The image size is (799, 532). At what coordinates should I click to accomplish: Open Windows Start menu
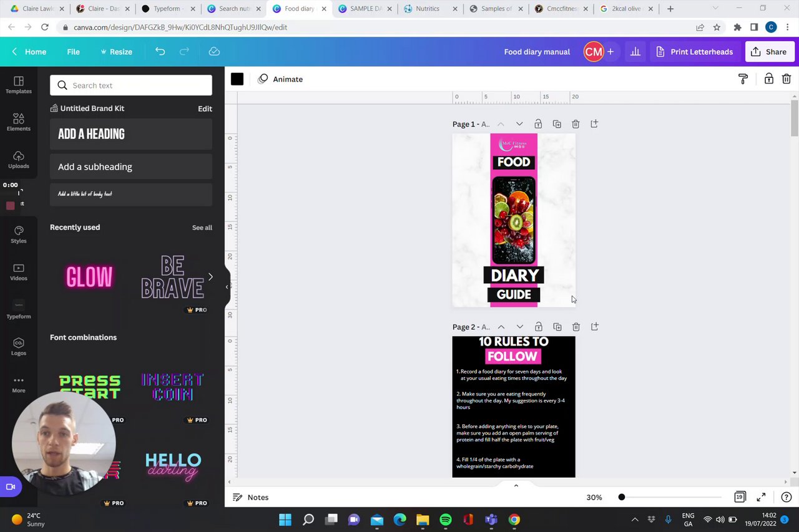[x=285, y=520]
